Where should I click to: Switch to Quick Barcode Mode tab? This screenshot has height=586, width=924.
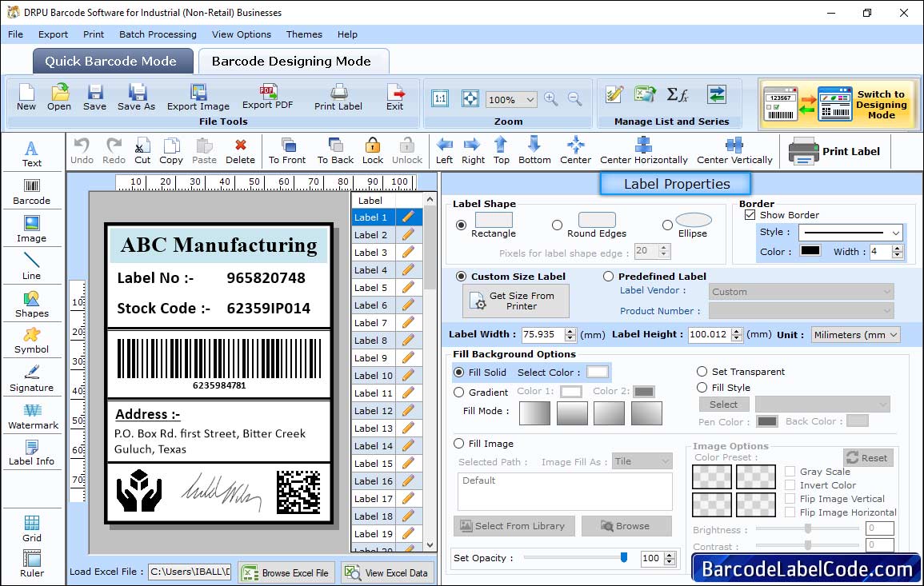[113, 62]
